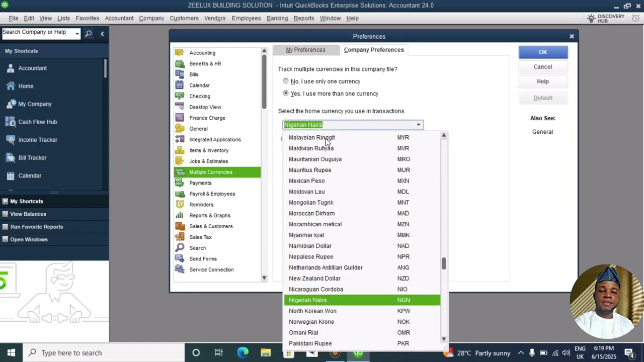
Task: Select Mexican Peso from the currency list
Action: 362,181
